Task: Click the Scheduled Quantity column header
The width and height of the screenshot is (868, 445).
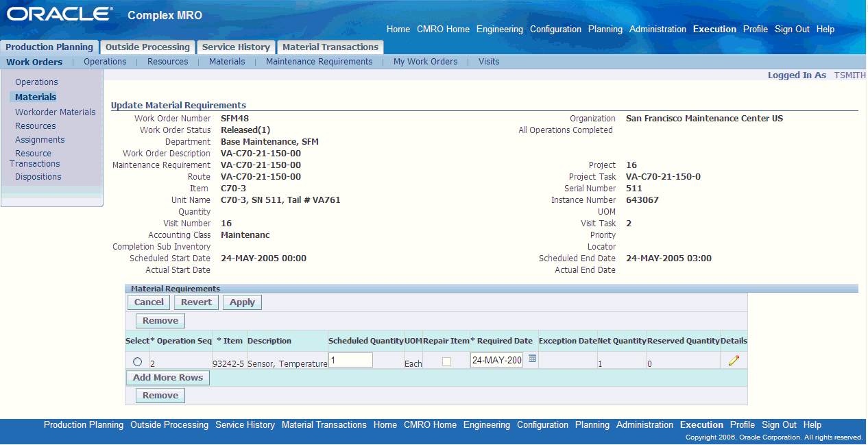Action: coord(365,341)
